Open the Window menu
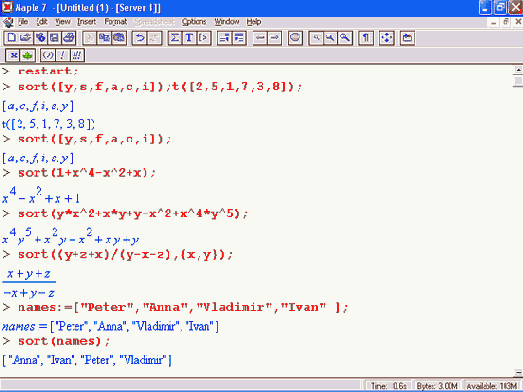The width and height of the screenshot is (523, 392). pyautogui.click(x=227, y=22)
